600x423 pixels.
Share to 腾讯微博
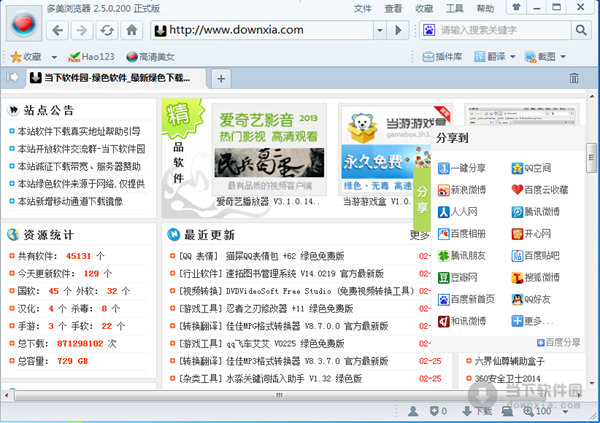pyautogui.click(x=535, y=212)
